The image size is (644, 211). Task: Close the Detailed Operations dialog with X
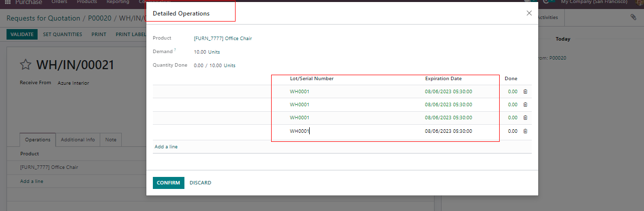pyautogui.click(x=529, y=14)
